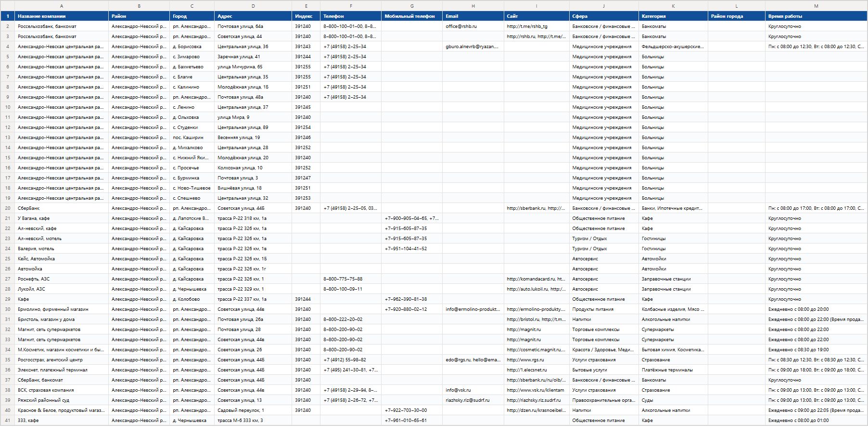Select column E by its letter header
The height and width of the screenshot is (434, 868).
coord(306,6)
